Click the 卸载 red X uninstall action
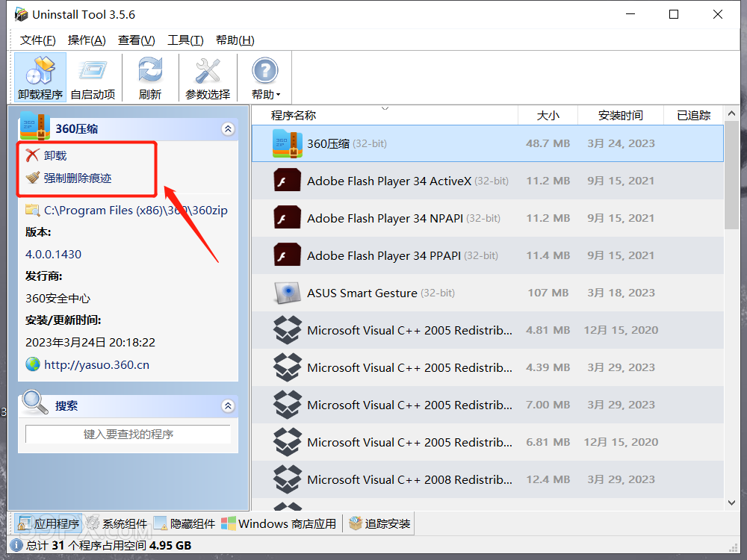 tap(46, 155)
